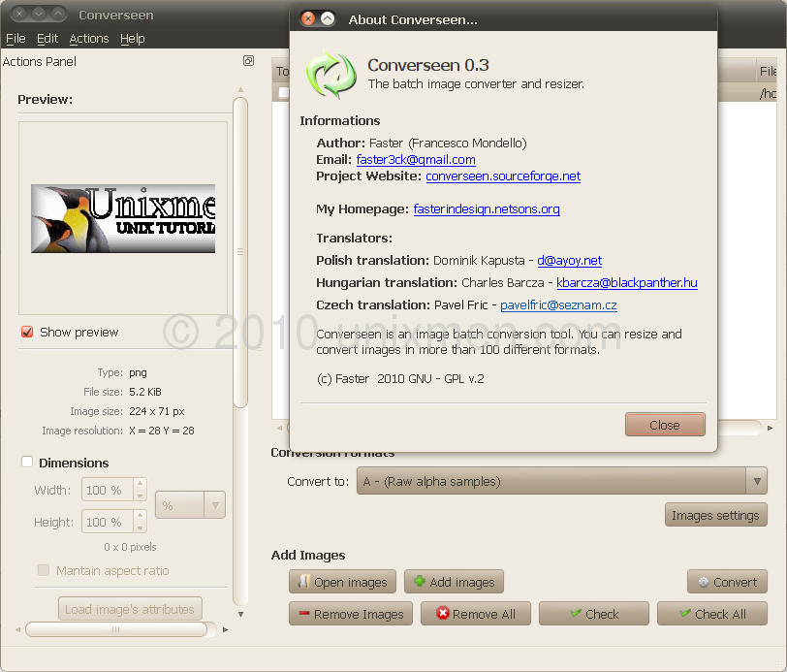Open the fasterindesign.netsons.org homepage link
The image size is (787, 672).
[487, 208]
